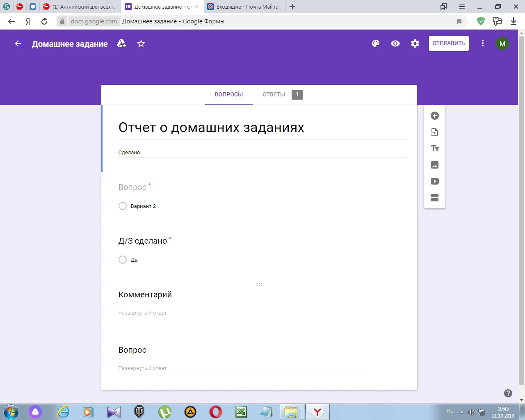
Task: Add a title and description block
Action: point(435,148)
